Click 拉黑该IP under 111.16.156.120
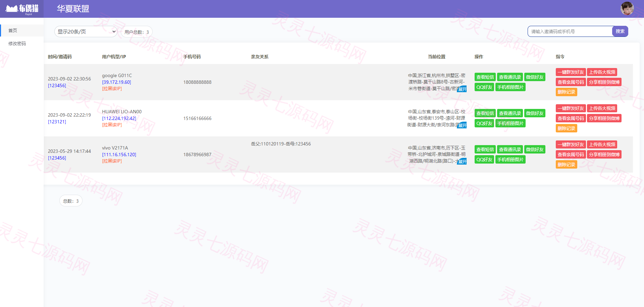Image resolution: width=644 pixels, height=307 pixels. 112,161
